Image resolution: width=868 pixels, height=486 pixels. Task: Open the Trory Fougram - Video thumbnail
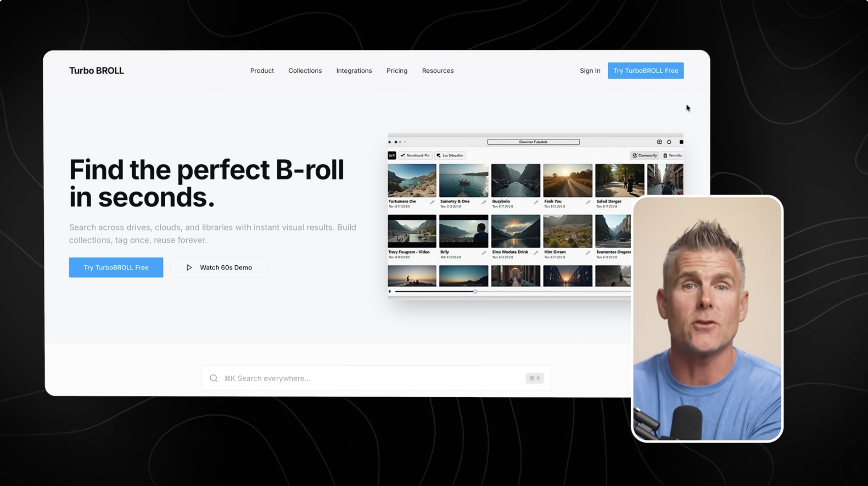click(412, 231)
